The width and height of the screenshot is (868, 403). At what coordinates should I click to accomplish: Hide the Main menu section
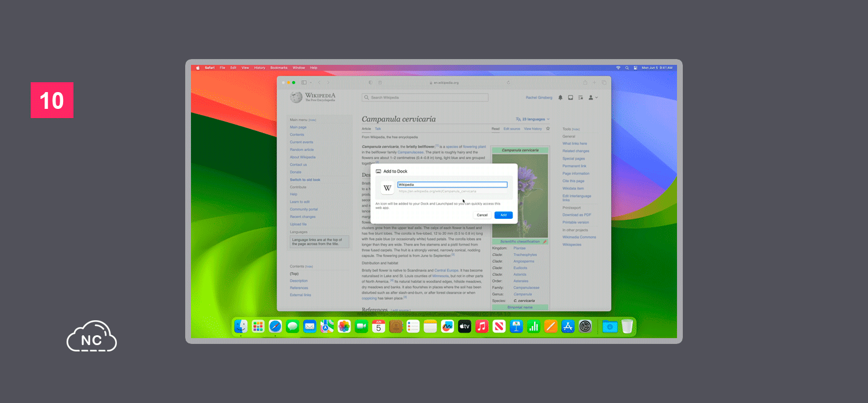pos(312,120)
